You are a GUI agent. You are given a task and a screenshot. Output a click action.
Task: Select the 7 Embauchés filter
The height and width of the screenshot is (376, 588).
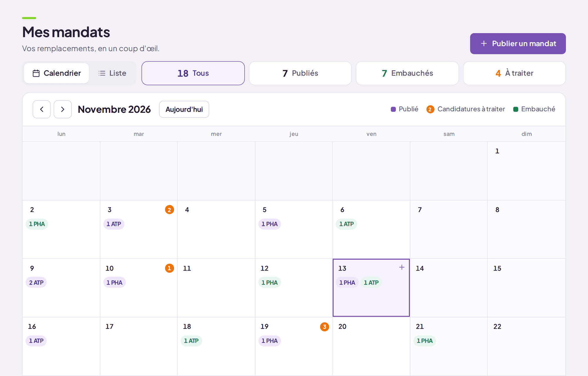407,73
